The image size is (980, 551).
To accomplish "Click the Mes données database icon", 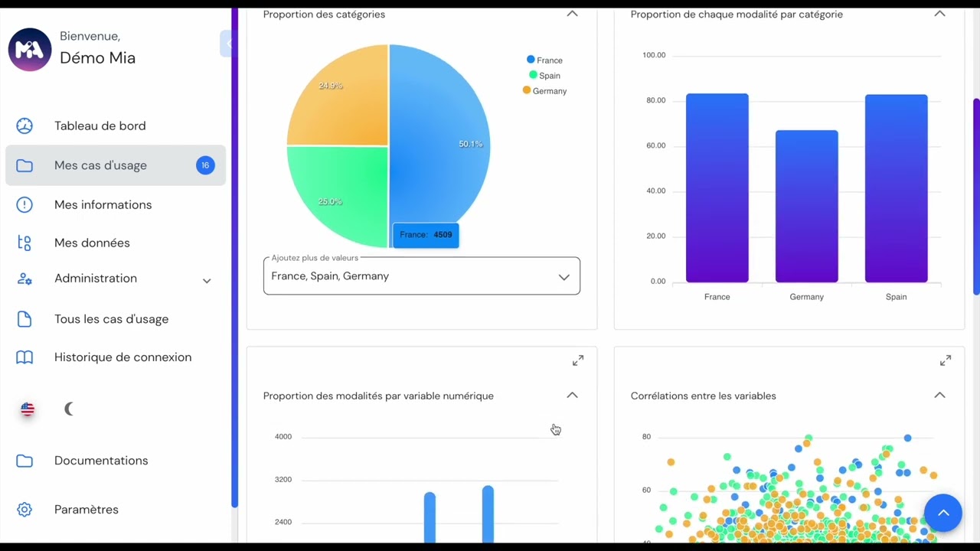I will click(x=24, y=243).
